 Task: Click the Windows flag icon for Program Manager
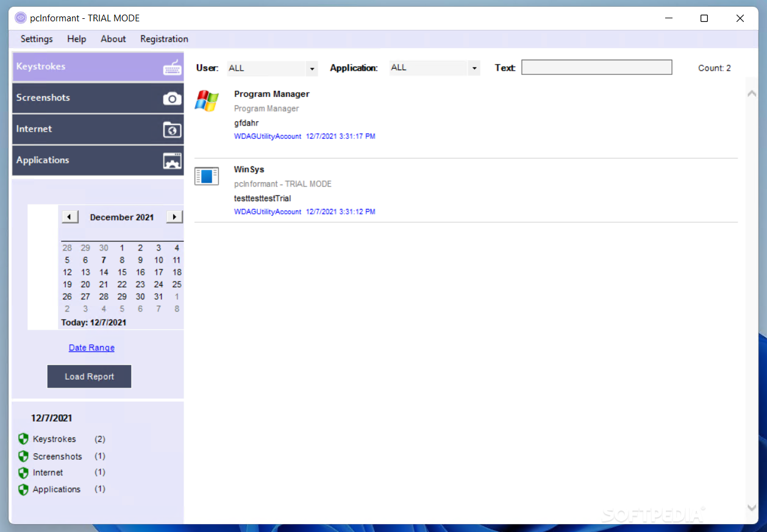point(207,101)
